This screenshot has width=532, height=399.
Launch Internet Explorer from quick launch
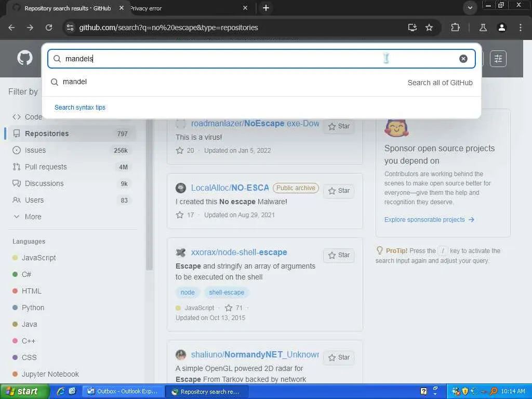tap(61, 392)
